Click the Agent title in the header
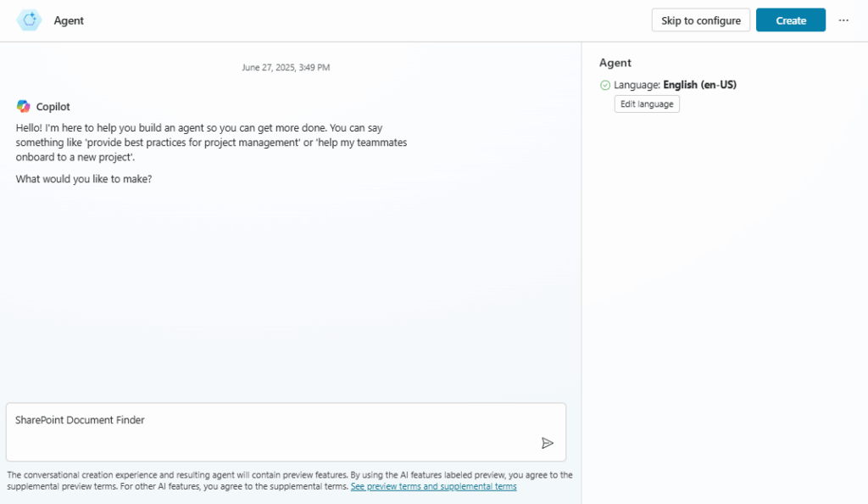 tap(69, 20)
